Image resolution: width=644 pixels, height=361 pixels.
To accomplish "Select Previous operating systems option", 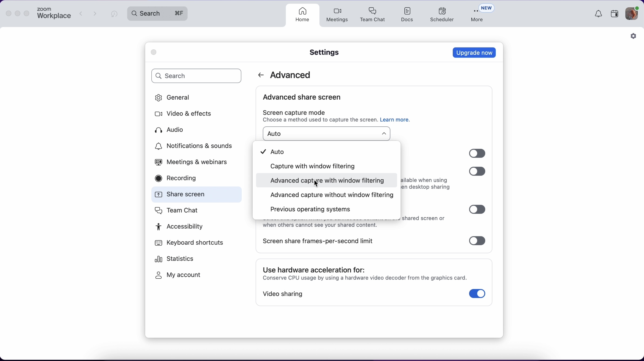I will click(310, 210).
